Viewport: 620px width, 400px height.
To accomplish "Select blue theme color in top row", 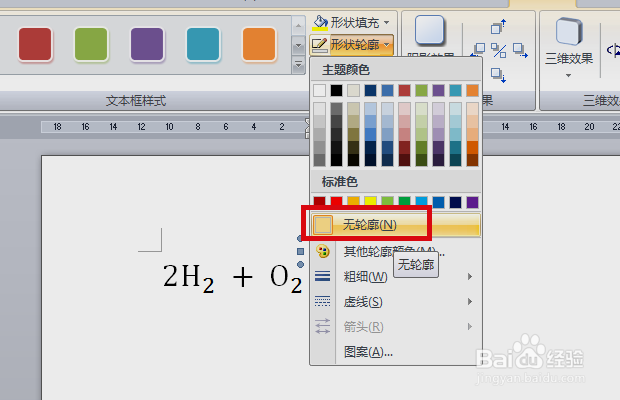I will tap(388, 91).
